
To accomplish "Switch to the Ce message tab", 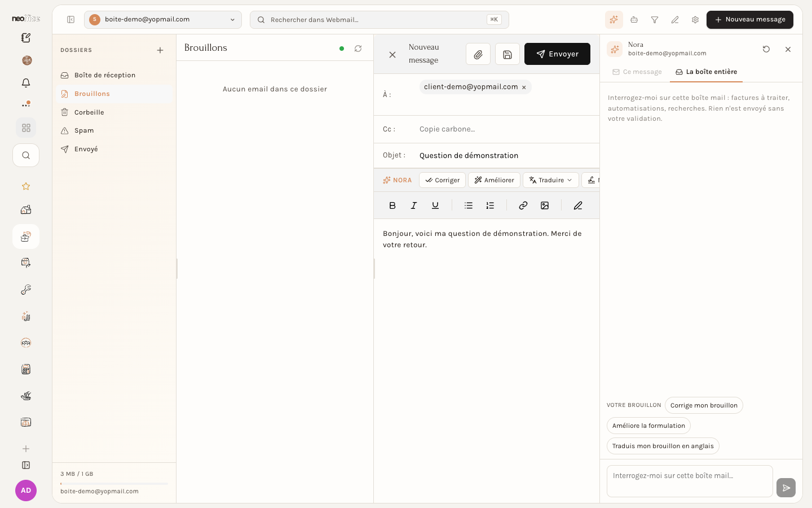I will 637,72.
